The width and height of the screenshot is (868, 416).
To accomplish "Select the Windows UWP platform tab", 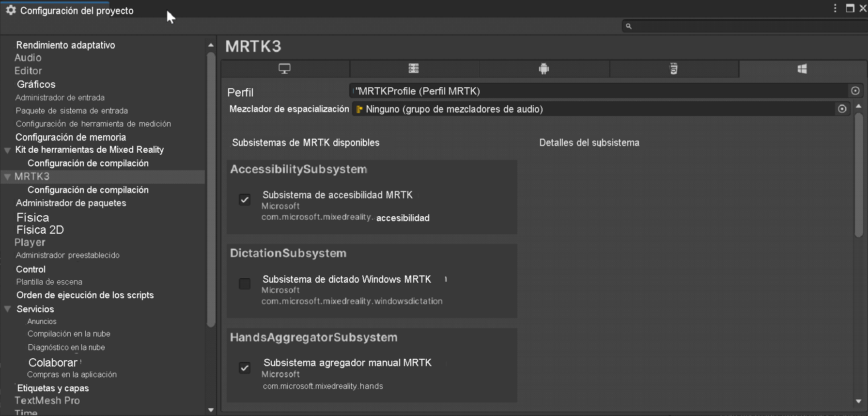I will 802,69.
